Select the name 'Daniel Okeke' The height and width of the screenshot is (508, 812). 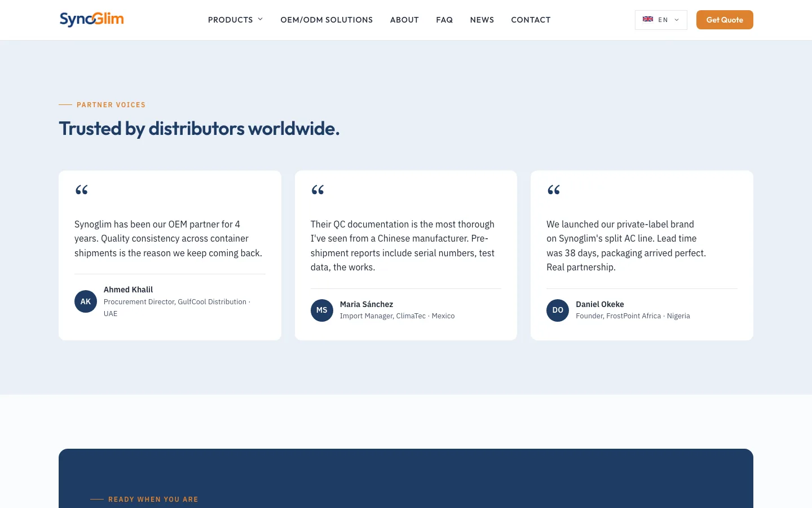[600, 304]
